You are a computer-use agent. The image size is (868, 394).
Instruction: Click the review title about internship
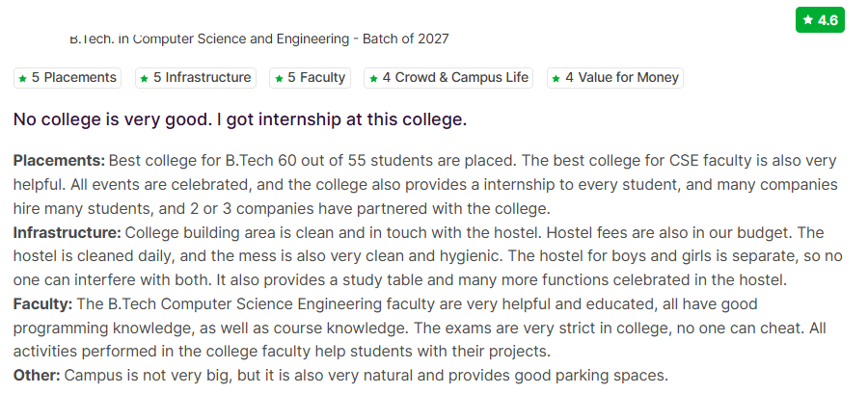coord(240,120)
